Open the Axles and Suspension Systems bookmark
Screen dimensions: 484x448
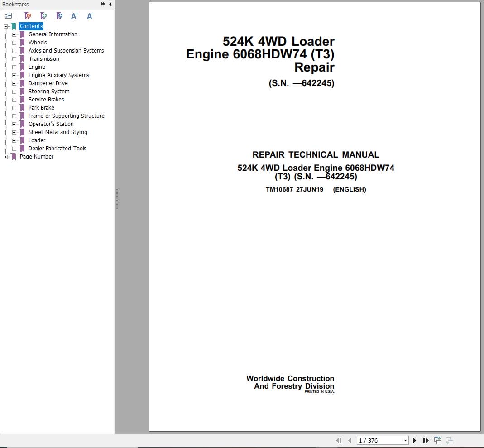click(66, 51)
